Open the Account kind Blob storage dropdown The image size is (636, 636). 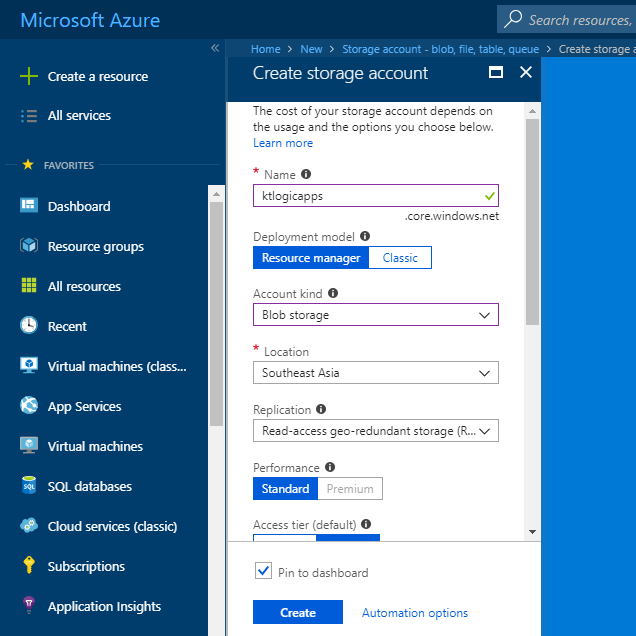(376, 315)
